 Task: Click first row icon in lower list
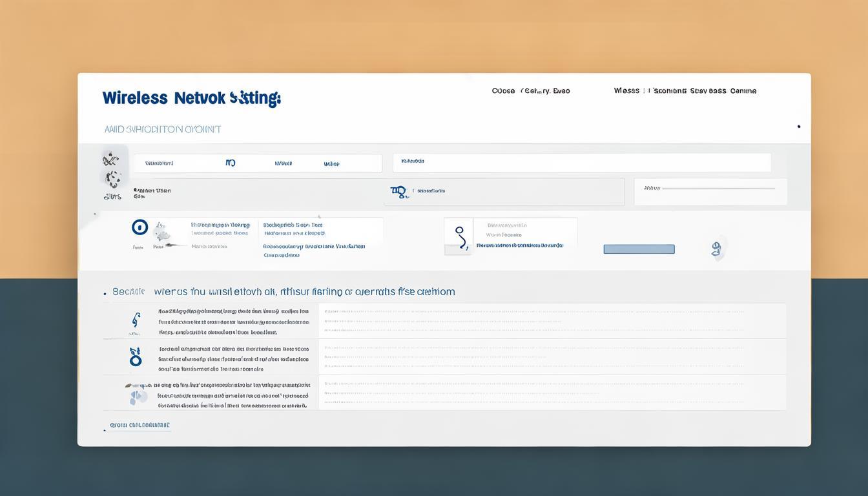click(136, 320)
